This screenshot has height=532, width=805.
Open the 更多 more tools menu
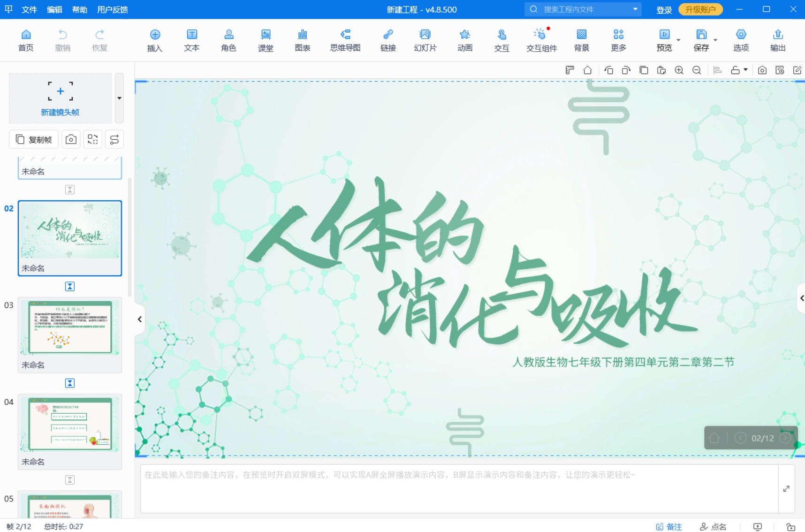618,40
